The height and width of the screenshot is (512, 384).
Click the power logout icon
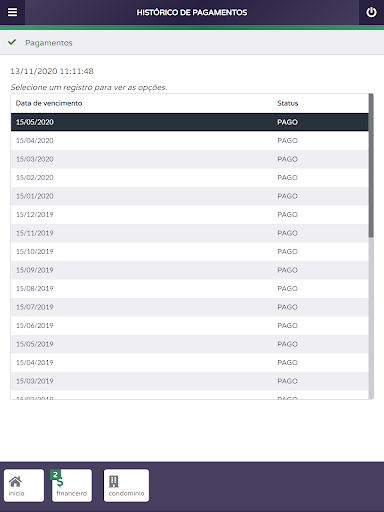pos(371,12)
